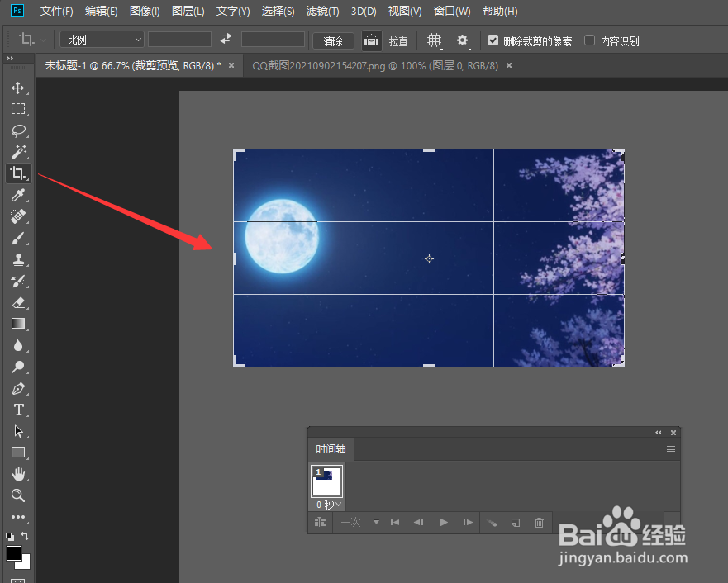728x583 pixels.
Task: Select the Eyedropper tool
Action: [18, 195]
